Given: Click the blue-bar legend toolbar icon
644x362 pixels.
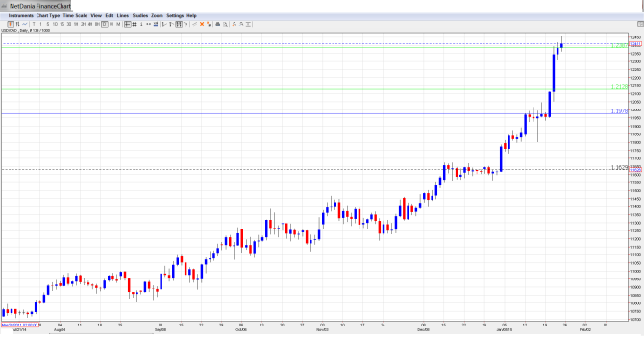Looking at the screenshot, I should 156,25.
